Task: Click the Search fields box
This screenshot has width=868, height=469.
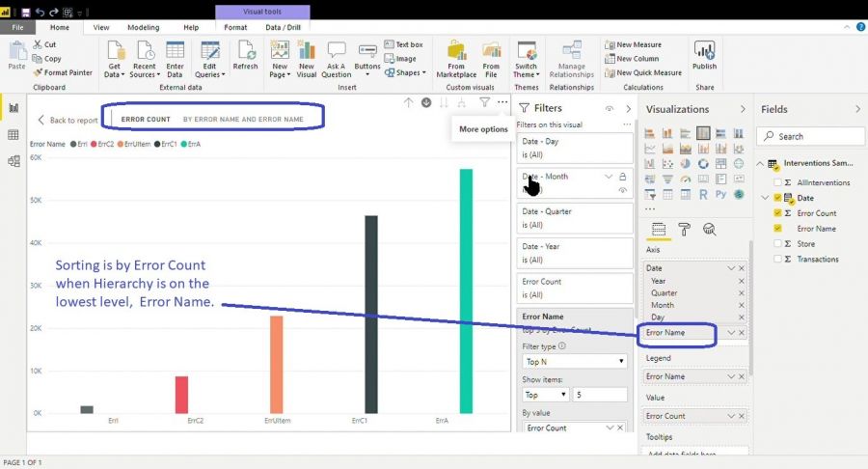Action: 810,136
